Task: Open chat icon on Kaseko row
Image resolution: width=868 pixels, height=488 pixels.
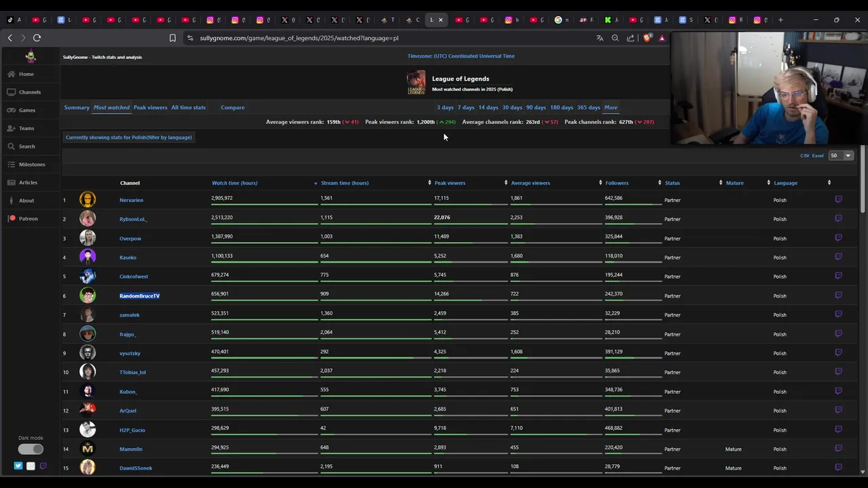Action: coord(839,257)
